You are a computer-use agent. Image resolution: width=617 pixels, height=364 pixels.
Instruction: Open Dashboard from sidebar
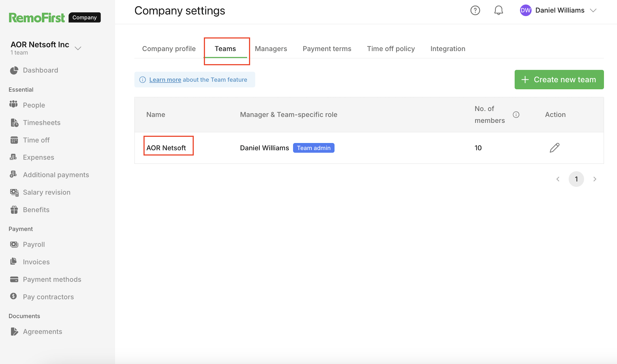pos(41,70)
